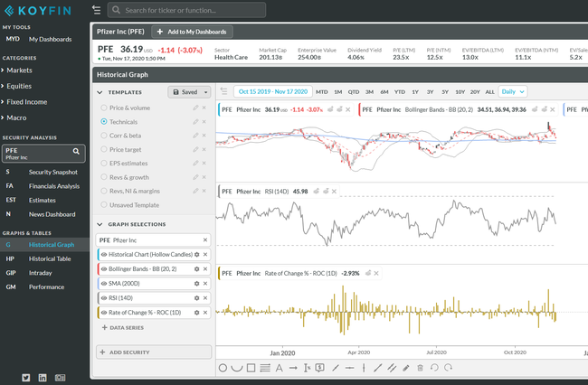Select the circle drawing tool
The width and height of the screenshot is (588, 385).
(x=223, y=368)
